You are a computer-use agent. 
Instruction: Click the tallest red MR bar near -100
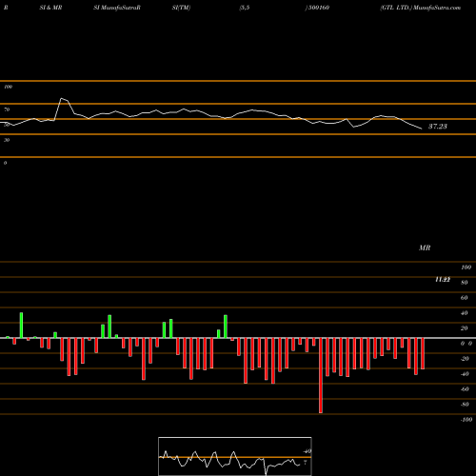(x=321, y=375)
